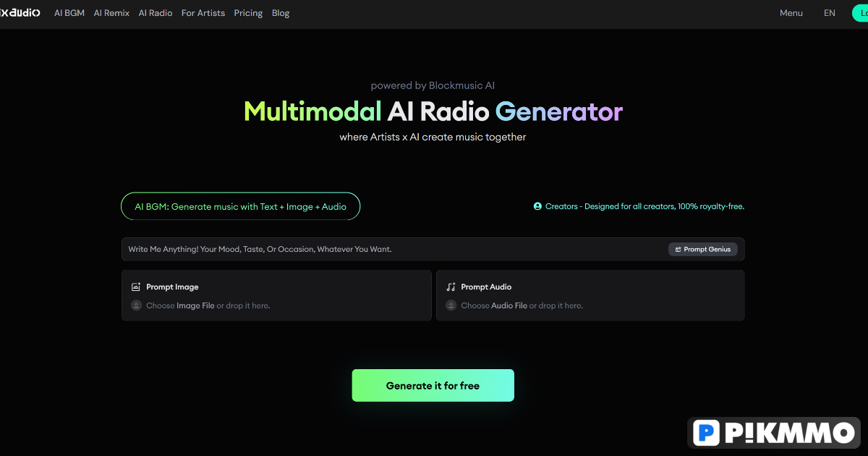868x456 pixels.
Task: Click the Prompt Image label
Action: pos(172,287)
